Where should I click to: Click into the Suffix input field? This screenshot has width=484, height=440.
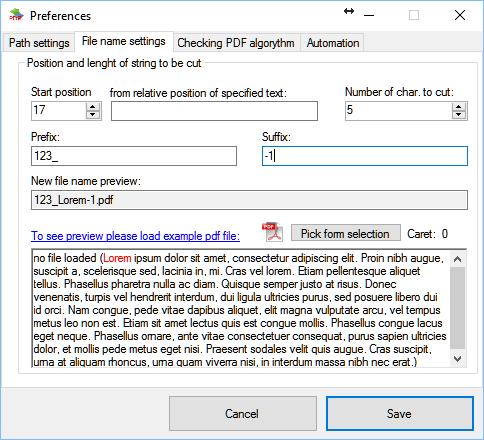365,156
